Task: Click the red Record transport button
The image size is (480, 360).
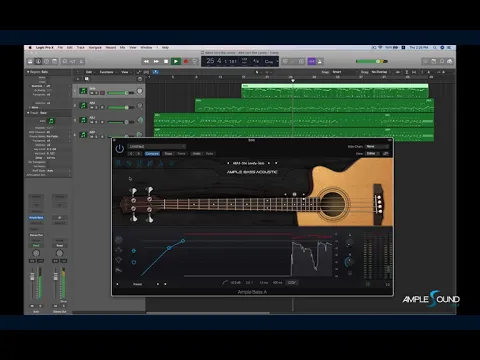Action: pos(186,61)
